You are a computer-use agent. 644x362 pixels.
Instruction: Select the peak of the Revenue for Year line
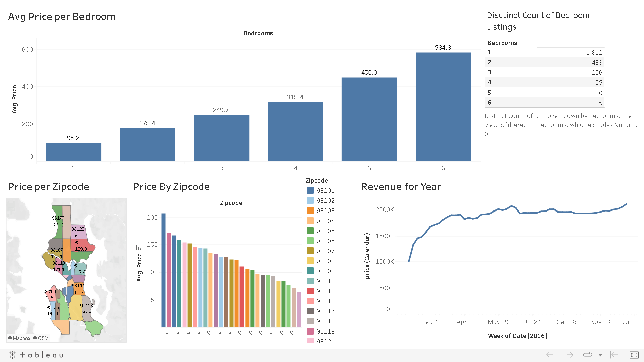[626, 204]
